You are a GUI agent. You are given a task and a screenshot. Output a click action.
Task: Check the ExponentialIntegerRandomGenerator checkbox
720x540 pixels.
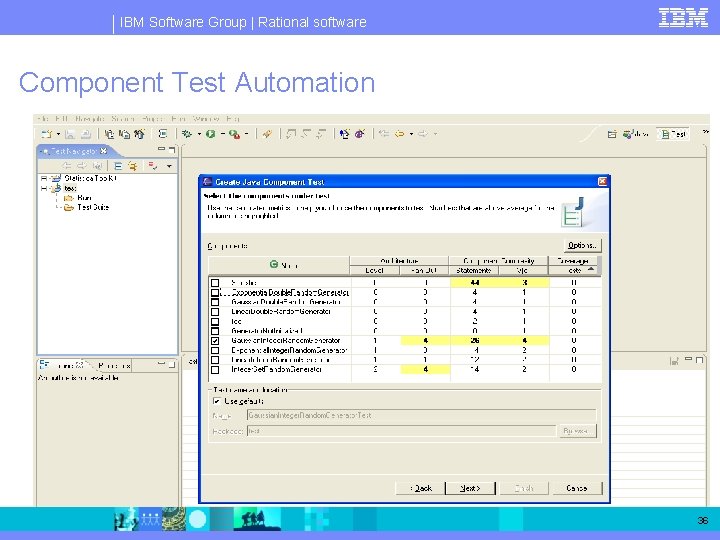coord(215,350)
